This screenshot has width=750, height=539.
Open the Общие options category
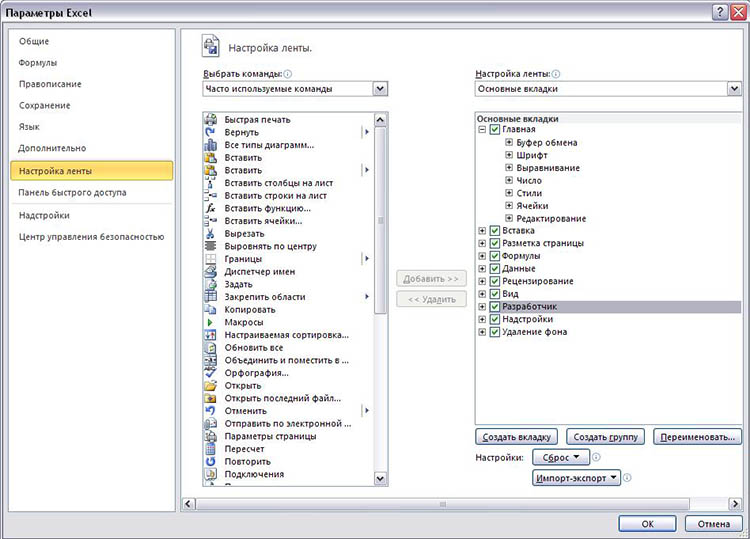coord(34,41)
